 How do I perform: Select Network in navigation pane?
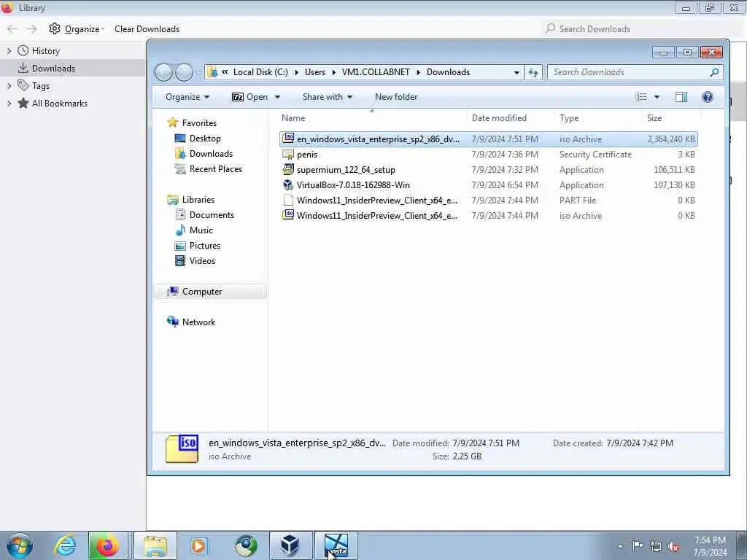(x=198, y=322)
